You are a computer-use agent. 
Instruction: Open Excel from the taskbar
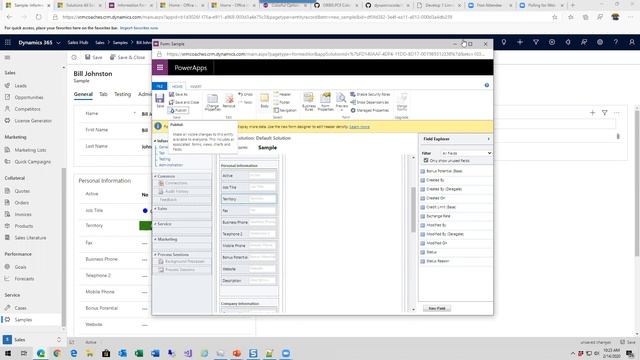pos(139,353)
